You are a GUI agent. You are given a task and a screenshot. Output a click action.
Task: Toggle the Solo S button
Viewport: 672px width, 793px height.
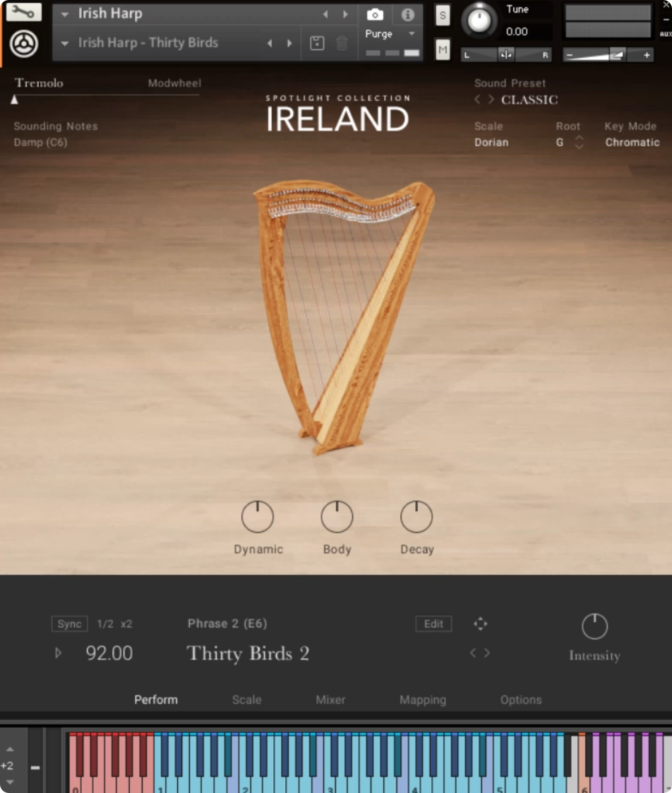point(443,16)
